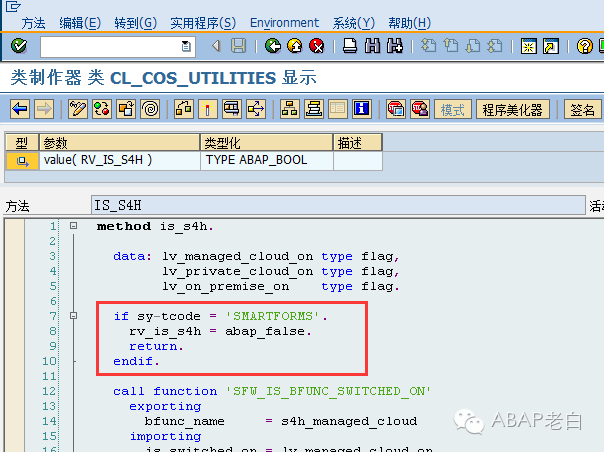Image resolution: width=604 pixels, height=452 pixels.
Task: Click the Where-Used List icon
Action: click(232, 109)
